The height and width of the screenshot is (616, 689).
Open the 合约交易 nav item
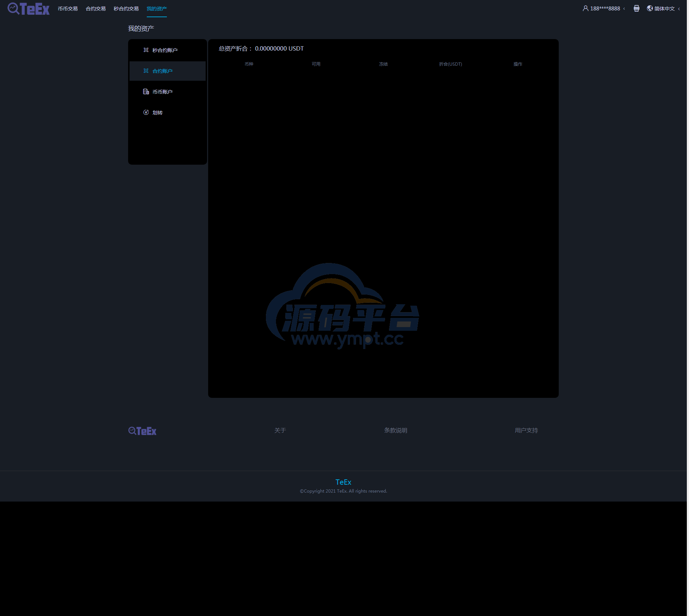coord(96,9)
